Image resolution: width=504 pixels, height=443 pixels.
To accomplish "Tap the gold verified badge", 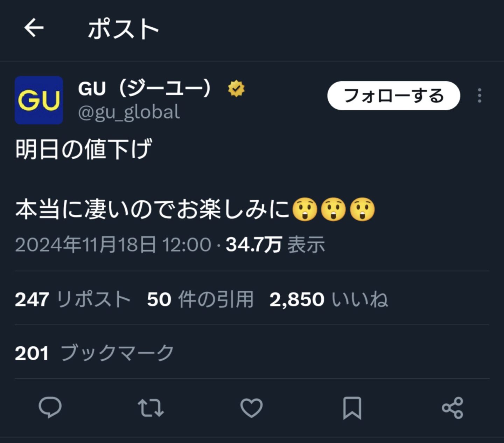I will pyautogui.click(x=236, y=89).
